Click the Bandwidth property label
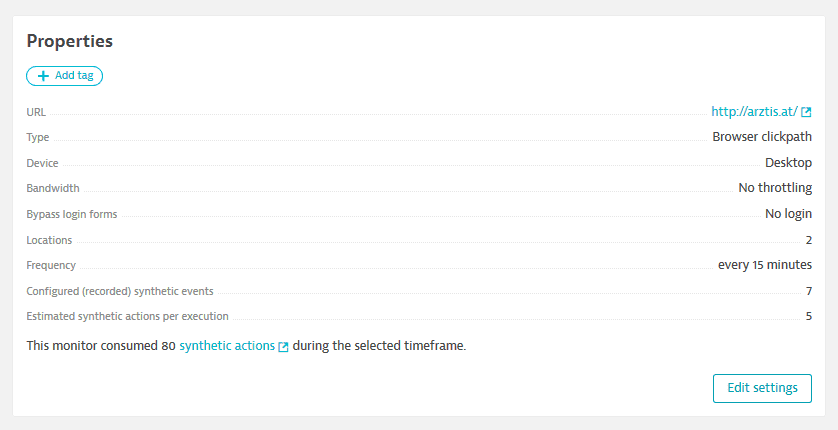 tap(53, 188)
